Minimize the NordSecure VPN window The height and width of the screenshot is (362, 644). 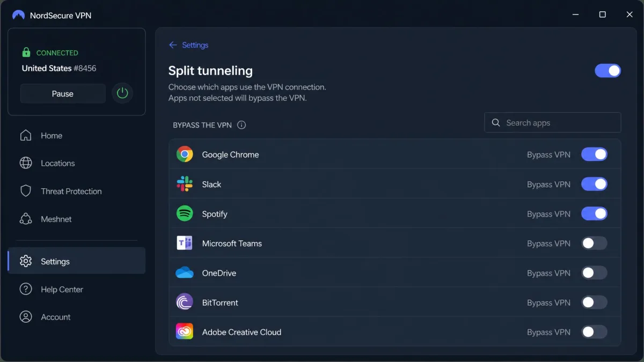[575, 15]
